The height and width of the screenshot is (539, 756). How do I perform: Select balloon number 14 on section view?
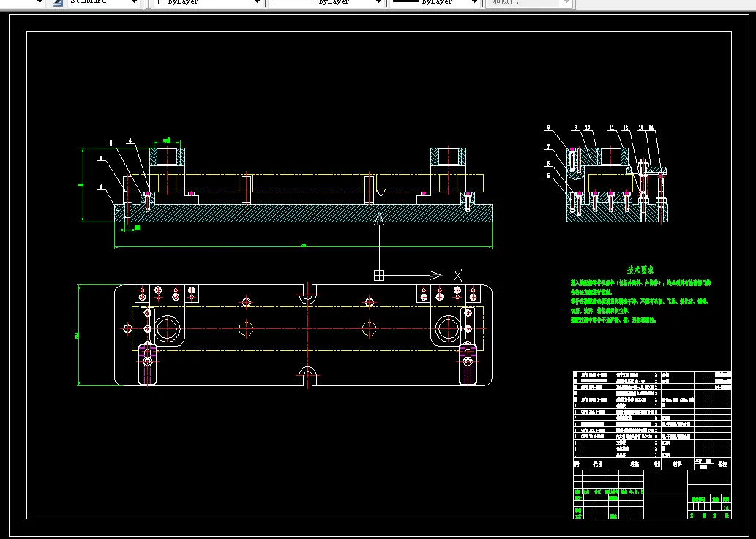(x=651, y=128)
